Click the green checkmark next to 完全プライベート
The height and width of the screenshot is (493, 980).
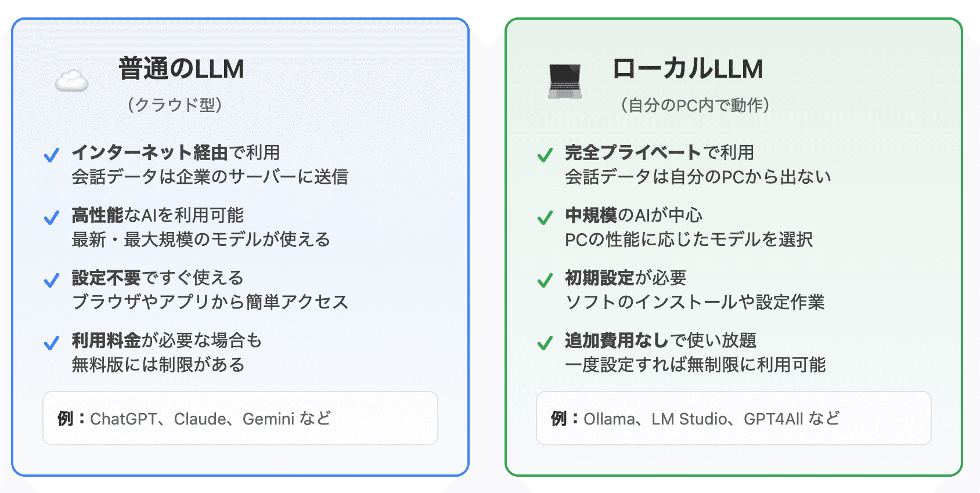[x=545, y=155]
